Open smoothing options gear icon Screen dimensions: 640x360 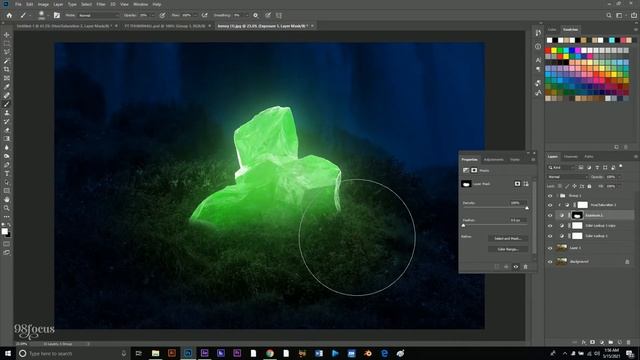pos(256,15)
